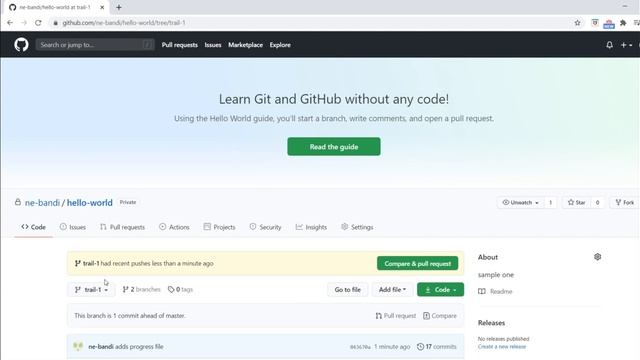Viewport: 640px width, 360px height.
Task: Open the hello-world repository link
Action: click(89, 202)
